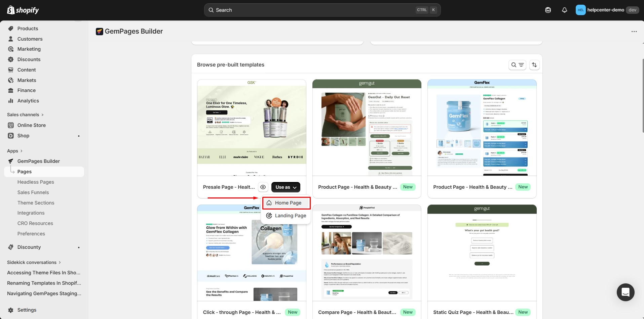Open the Preferences page under GemPages Builder

[31, 234]
